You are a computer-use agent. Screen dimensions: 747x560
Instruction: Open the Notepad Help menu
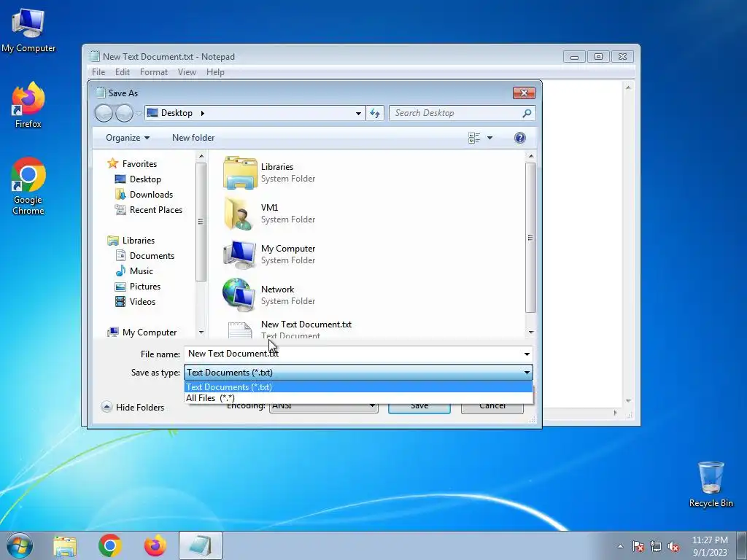coord(215,72)
